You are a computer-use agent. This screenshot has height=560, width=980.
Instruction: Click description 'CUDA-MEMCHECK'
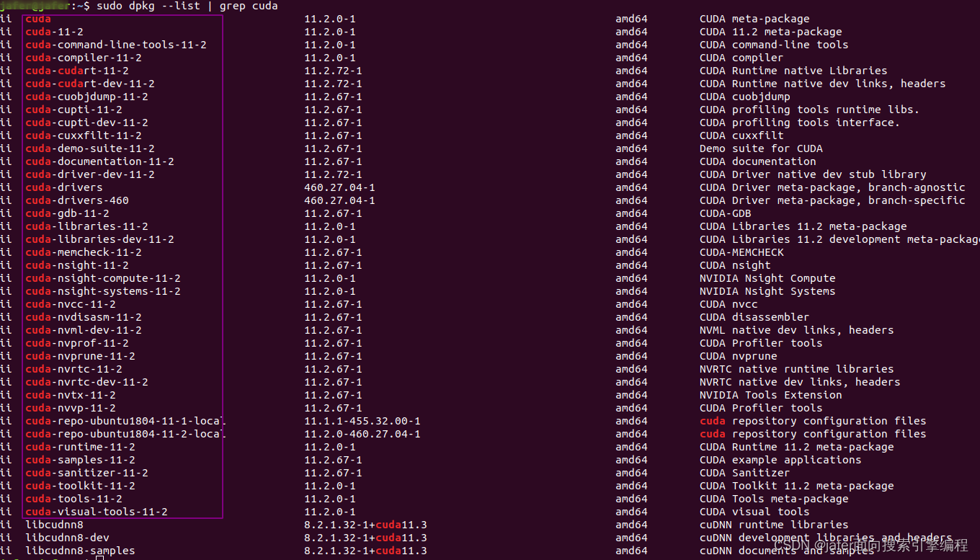[x=741, y=252]
